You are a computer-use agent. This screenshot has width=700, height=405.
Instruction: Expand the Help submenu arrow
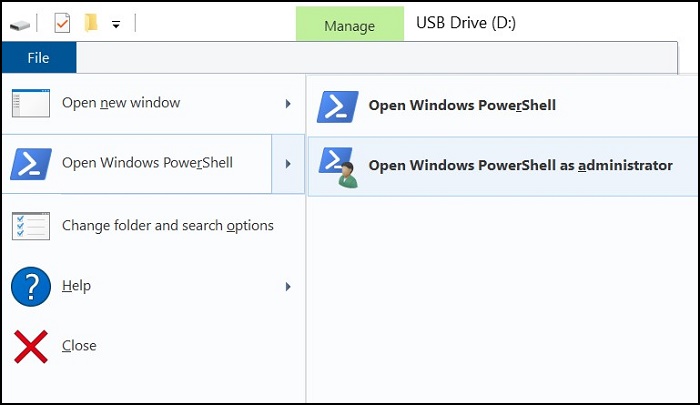288,286
